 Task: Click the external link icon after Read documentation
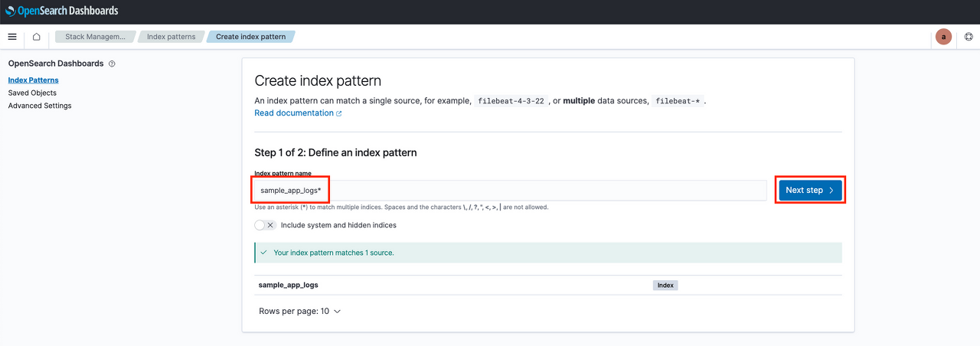click(338, 113)
